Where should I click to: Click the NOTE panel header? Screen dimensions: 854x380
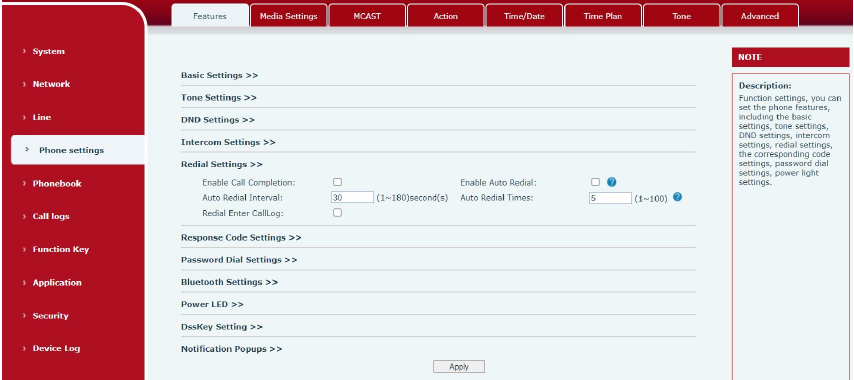tap(790, 57)
